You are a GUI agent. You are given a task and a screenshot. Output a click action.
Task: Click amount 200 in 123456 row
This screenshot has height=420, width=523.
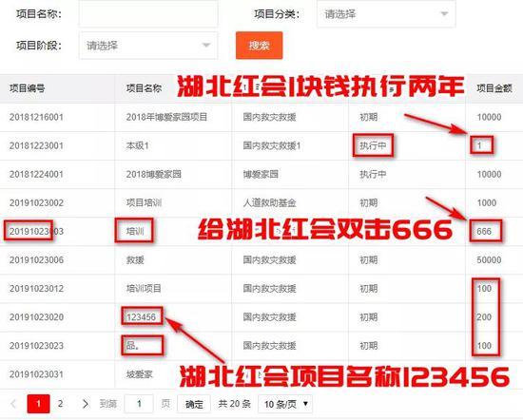tap(484, 317)
